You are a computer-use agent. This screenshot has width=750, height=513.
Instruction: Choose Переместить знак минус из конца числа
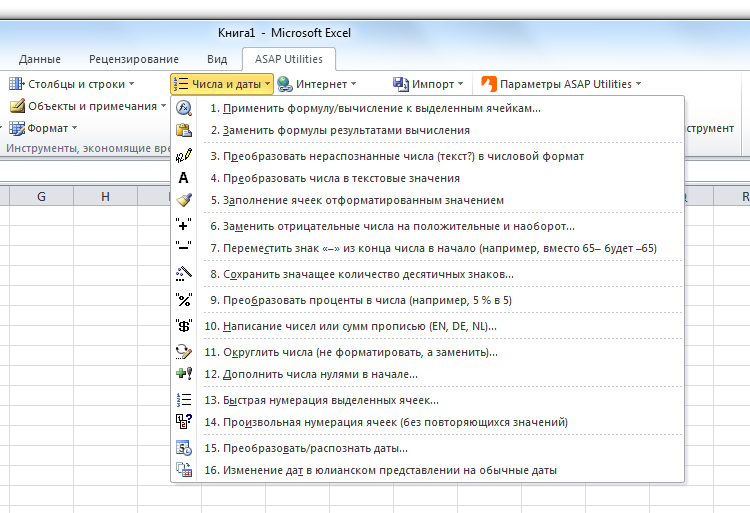[429, 248]
